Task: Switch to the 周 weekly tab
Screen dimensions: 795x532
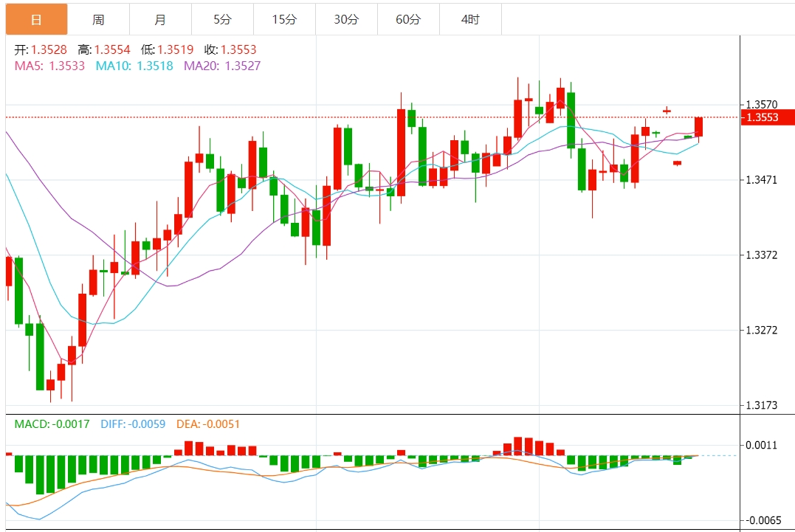Action: click(x=98, y=19)
